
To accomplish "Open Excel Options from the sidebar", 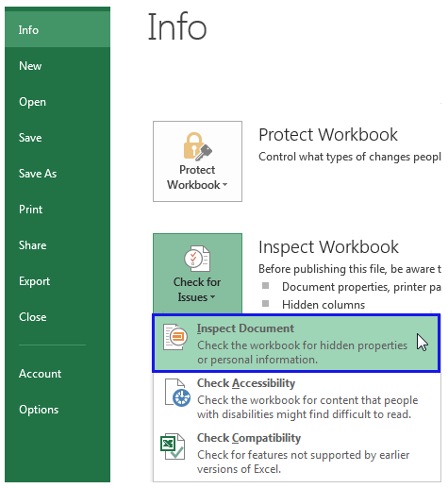I will 58,410.
